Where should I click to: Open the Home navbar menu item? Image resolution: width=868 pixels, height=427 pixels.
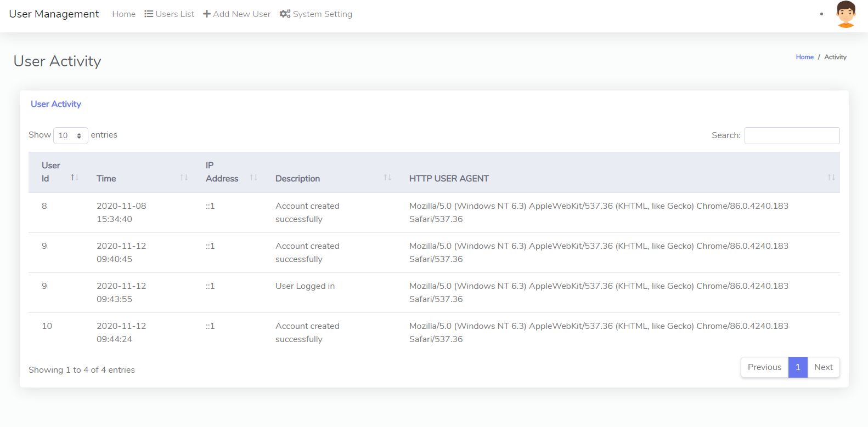pos(123,14)
